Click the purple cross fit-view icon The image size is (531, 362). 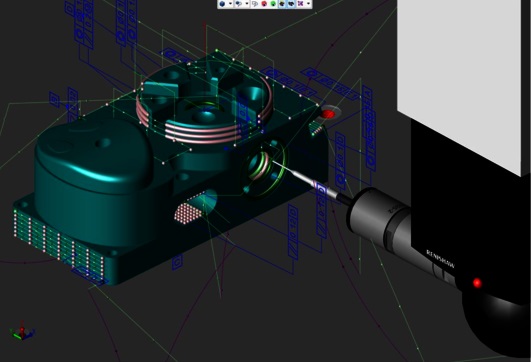(x=300, y=4)
